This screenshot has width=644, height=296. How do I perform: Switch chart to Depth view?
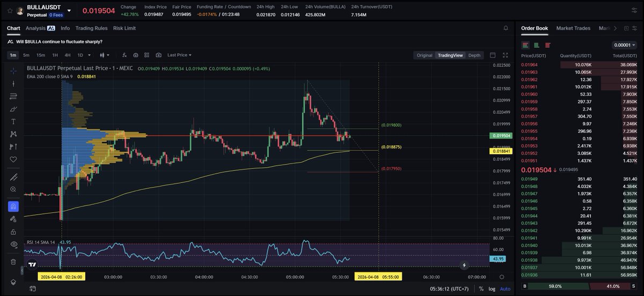click(474, 55)
